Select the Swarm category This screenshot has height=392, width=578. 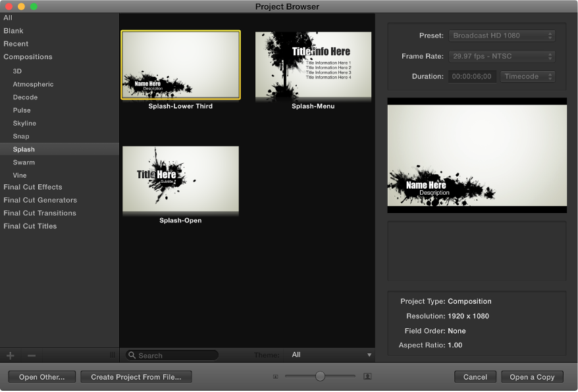coord(24,162)
